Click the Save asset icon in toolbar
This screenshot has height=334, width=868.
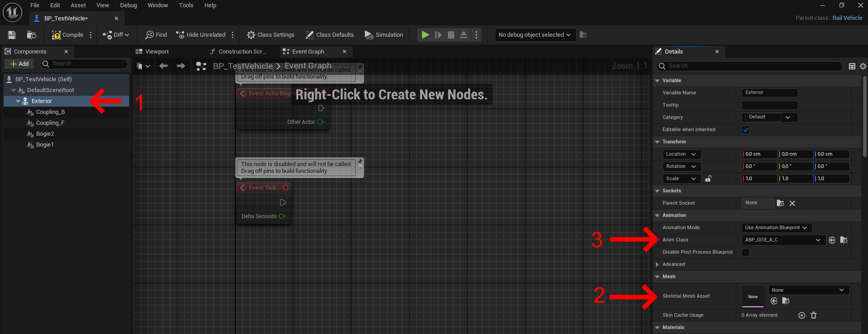coord(12,35)
